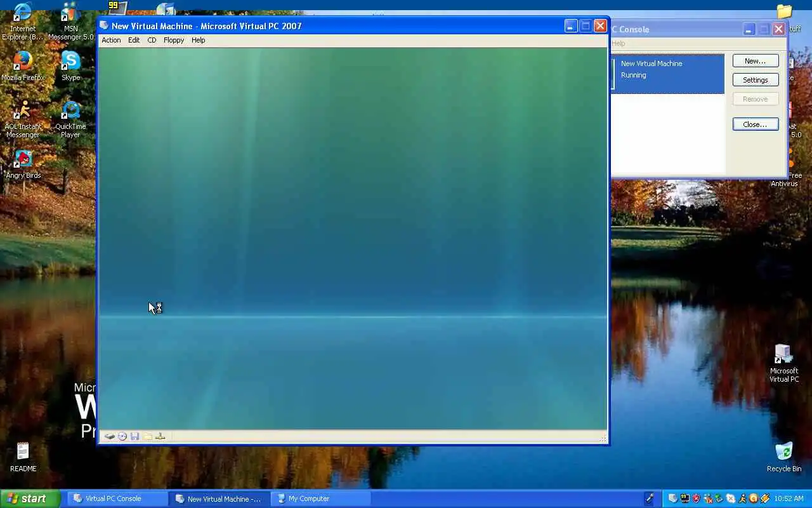Image resolution: width=812 pixels, height=508 pixels.
Task: Click the AIM running man tray icon
Action: pos(743,498)
